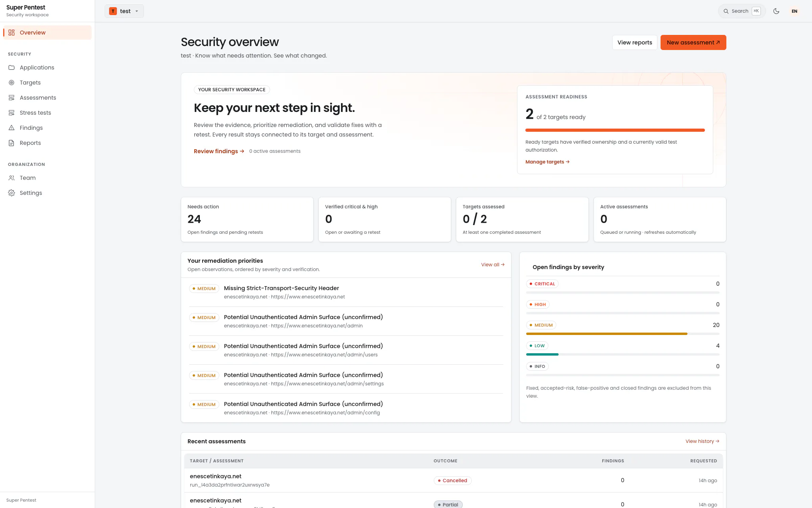
Task: Follow the Review findings link
Action: point(219,151)
